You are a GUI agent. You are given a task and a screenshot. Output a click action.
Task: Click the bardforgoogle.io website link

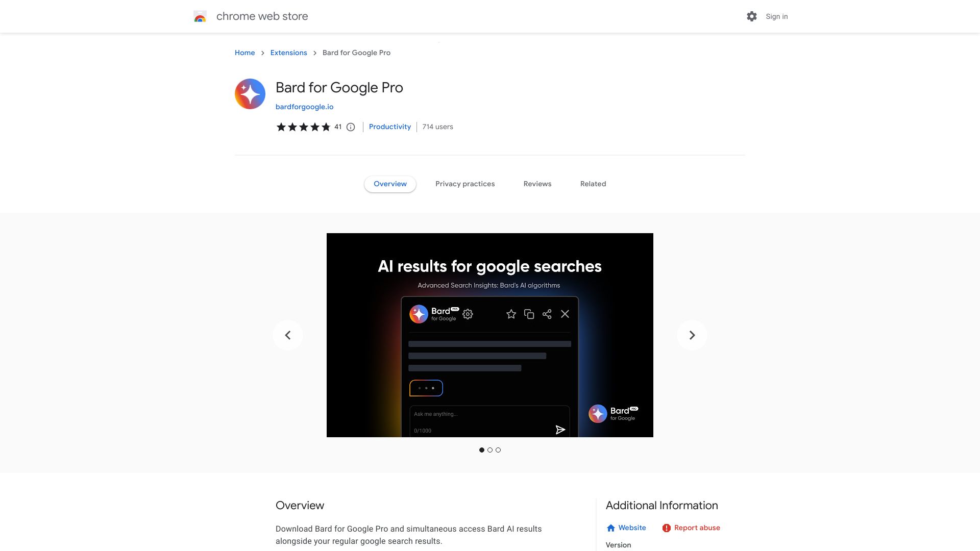[x=304, y=106]
